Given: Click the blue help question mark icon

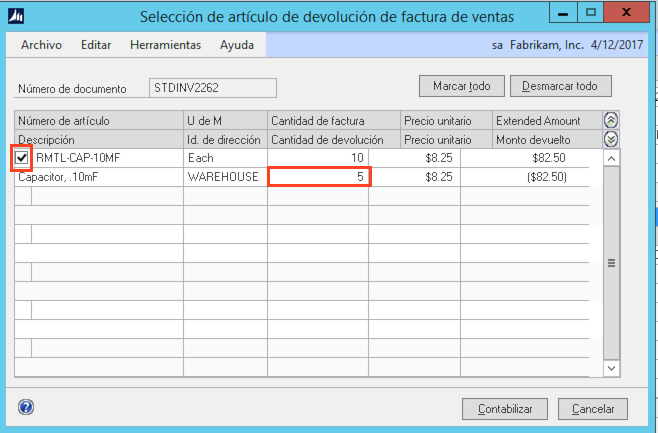Looking at the screenshot, I should (26, 407).
